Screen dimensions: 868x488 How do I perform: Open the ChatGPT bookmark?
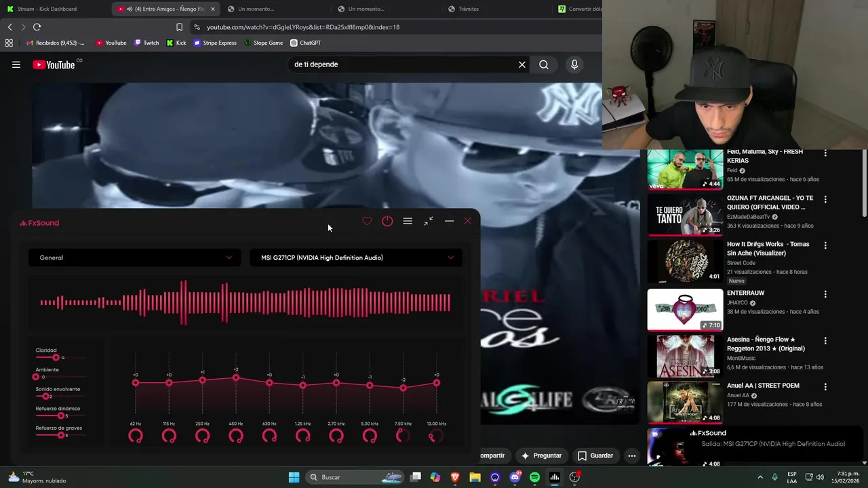[306, 43]
